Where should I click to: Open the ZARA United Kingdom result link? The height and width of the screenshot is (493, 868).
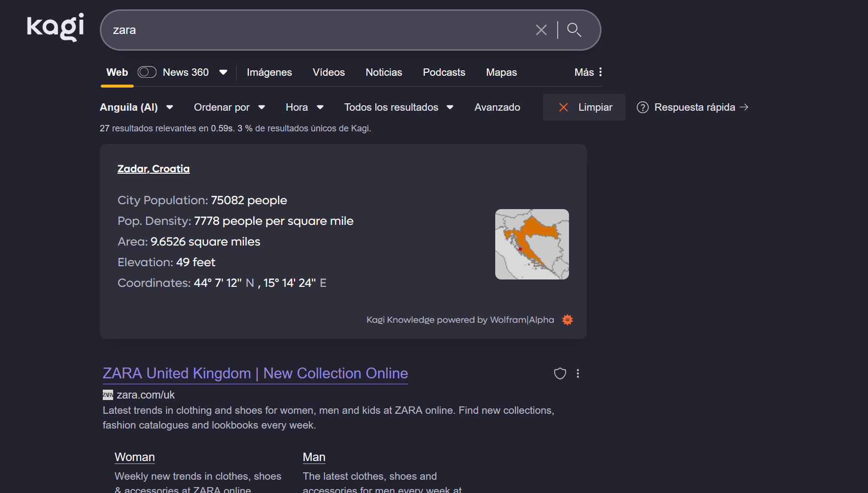(255, 373)
